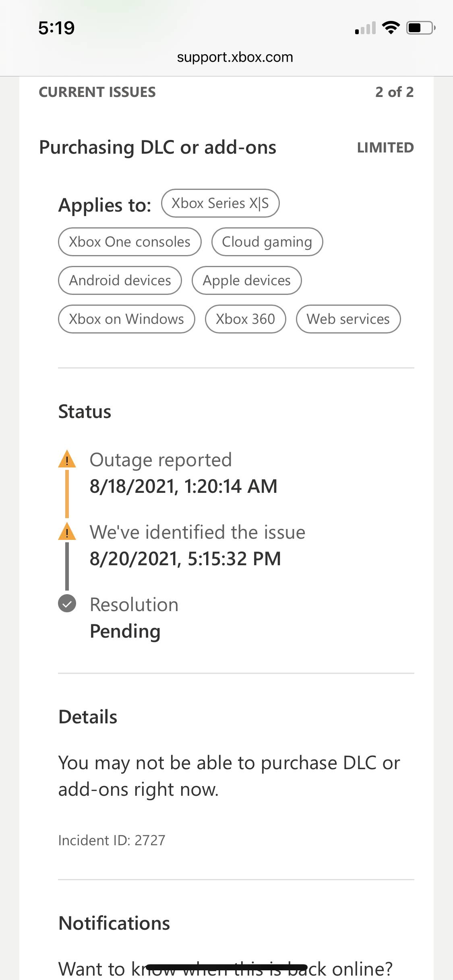Tap the Web services tag

(348, 319)
